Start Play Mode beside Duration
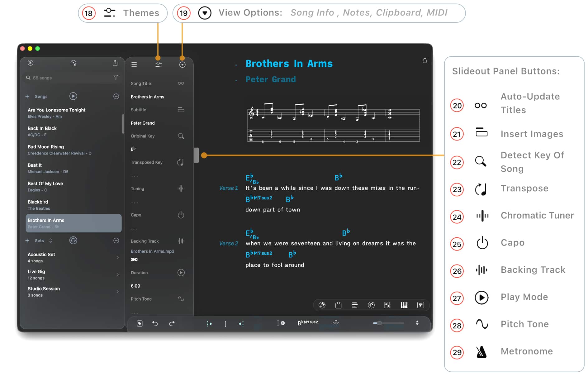Image resolution: width=588 pixels, height=381 pixels. [181, 273]
